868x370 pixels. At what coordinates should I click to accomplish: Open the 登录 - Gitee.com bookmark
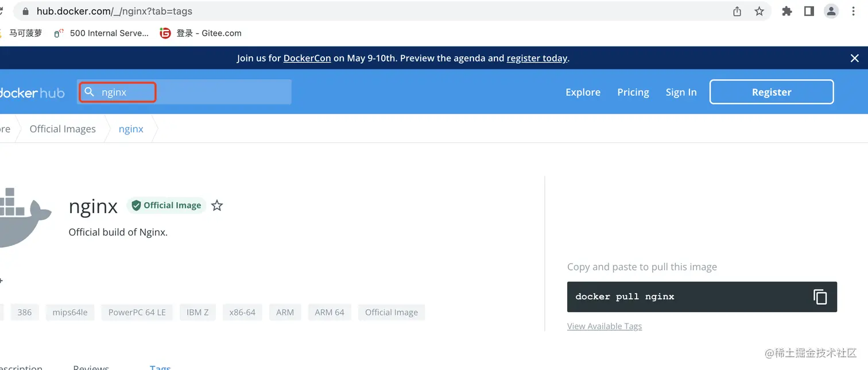pos(200,33)
